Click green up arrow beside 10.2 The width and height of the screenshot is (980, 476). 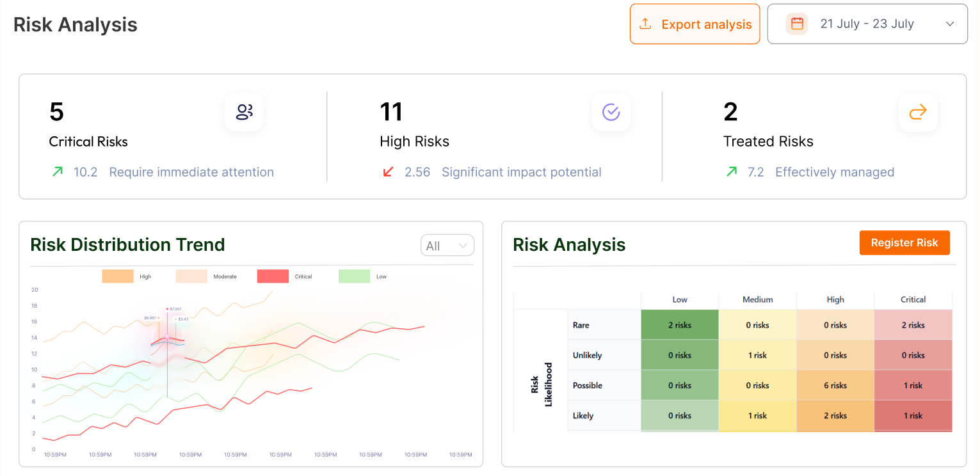tap(58, 172)
